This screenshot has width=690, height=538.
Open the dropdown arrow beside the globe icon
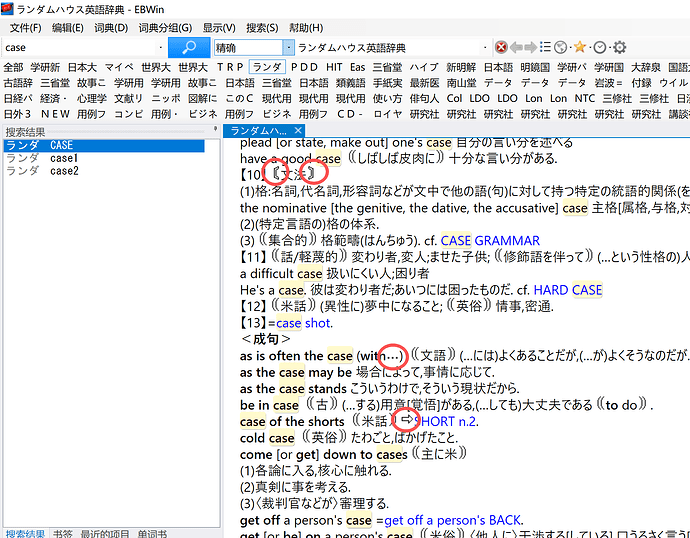tap(569, 48)
